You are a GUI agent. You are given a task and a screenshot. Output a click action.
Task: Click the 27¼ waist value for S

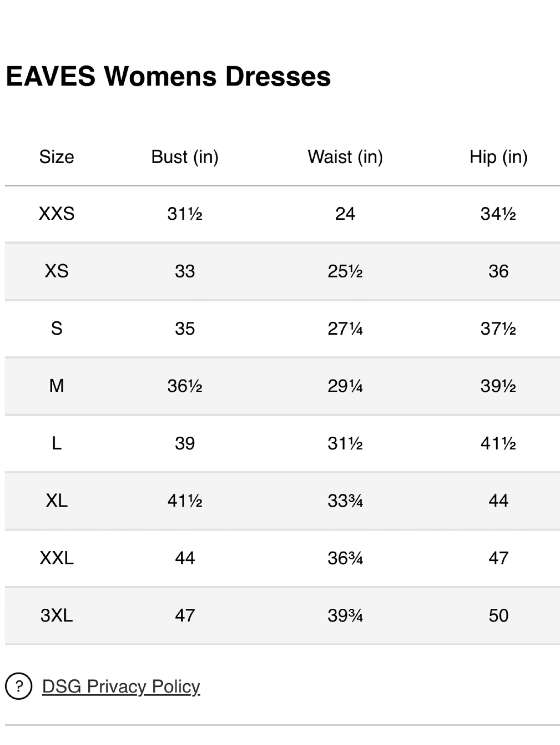(x=345, y=328)
